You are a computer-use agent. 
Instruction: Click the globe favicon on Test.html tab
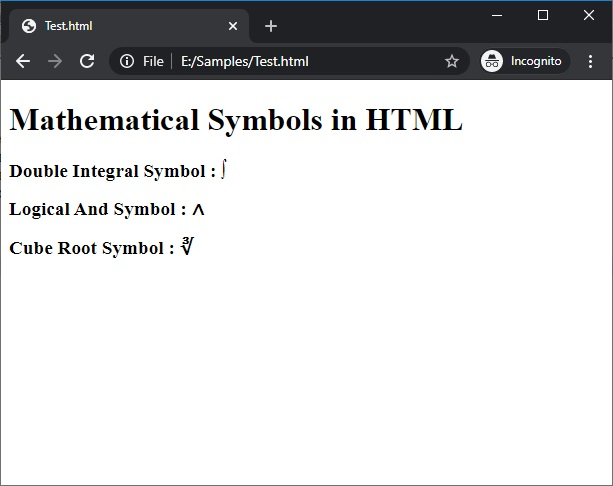pyautogui.click(x=28, y=26)
